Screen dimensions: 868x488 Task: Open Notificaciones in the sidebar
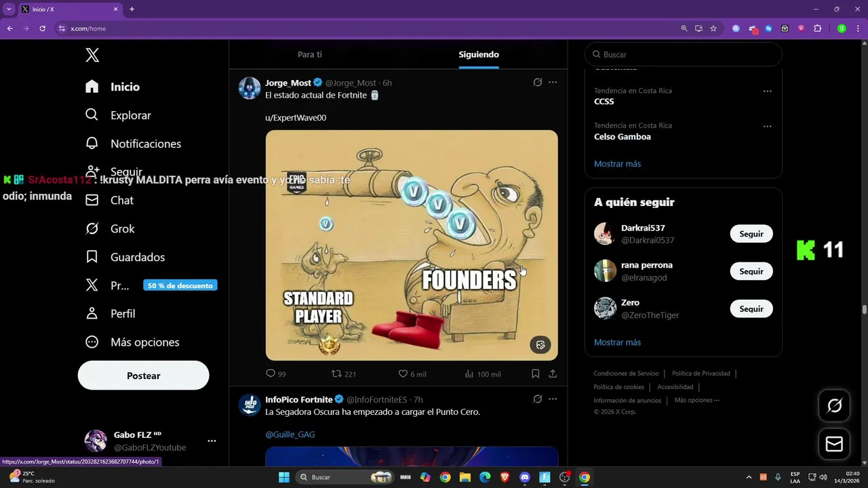tap(133, 144)
